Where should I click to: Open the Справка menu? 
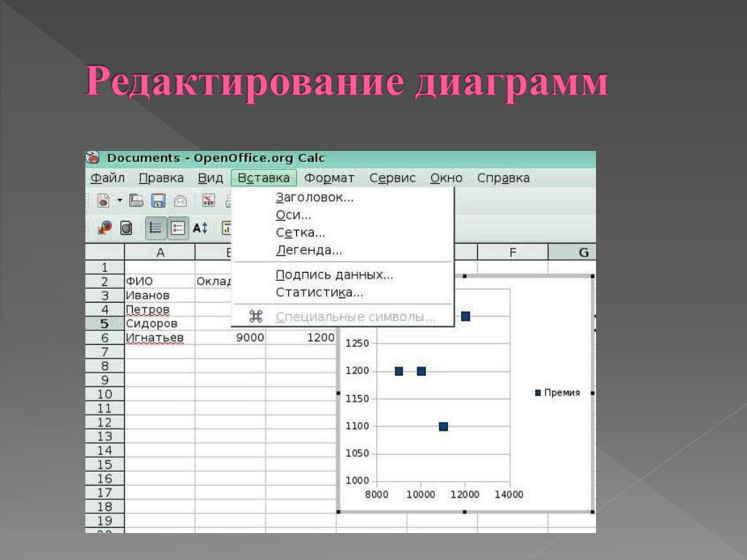[503, 178]
